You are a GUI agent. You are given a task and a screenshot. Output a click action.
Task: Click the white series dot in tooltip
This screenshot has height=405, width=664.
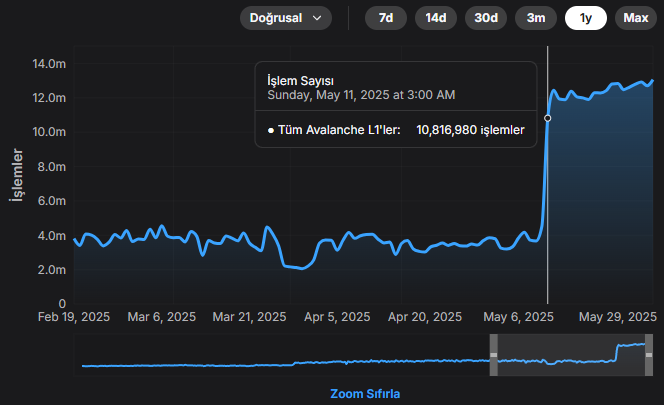coord(271,130)
